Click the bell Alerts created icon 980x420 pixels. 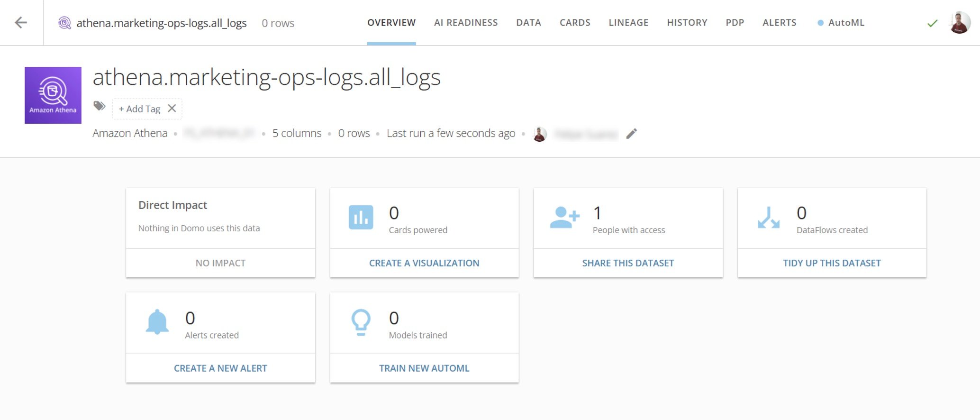(x=157, y=322)
